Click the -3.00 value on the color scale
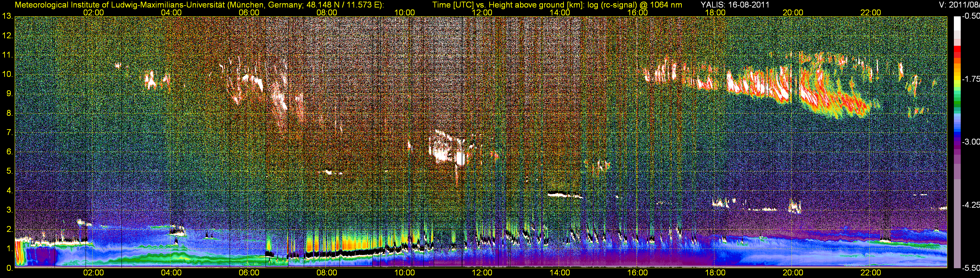The height and width of the screenshot is (278, 980). (x=971, y=142)
